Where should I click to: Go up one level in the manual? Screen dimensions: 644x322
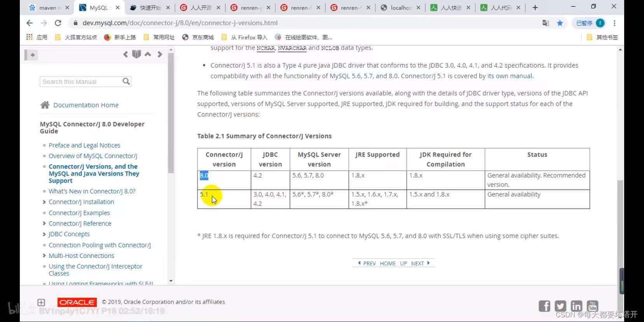pyautogui.click(x=148, y=54)
